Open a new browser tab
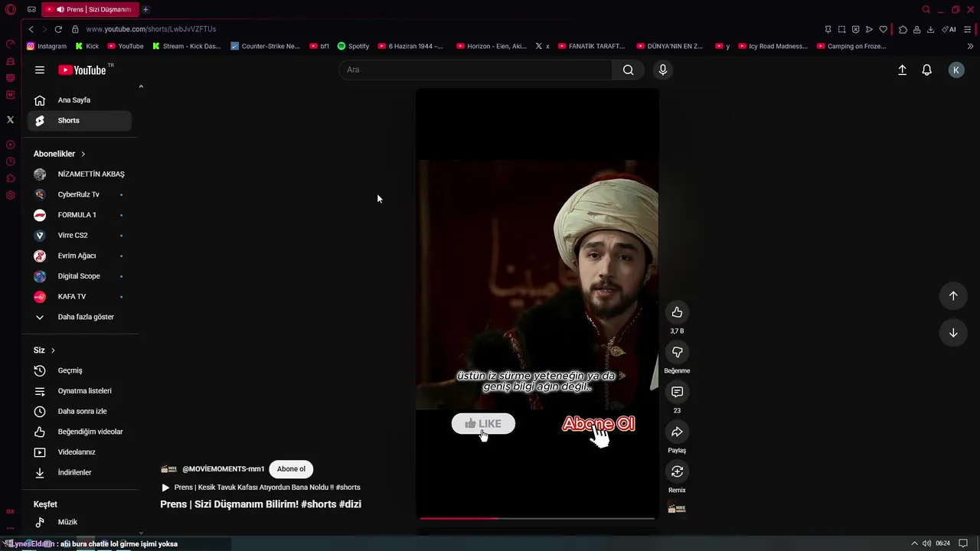 145,9
